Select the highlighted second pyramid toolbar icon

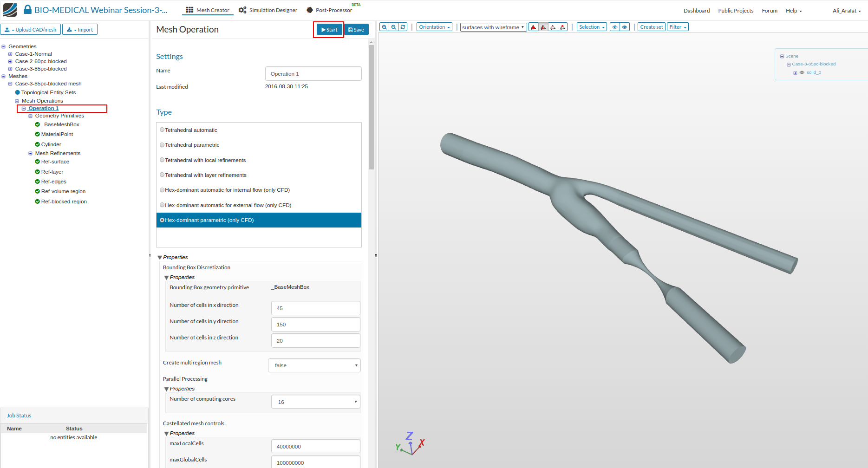pos(543,27)
